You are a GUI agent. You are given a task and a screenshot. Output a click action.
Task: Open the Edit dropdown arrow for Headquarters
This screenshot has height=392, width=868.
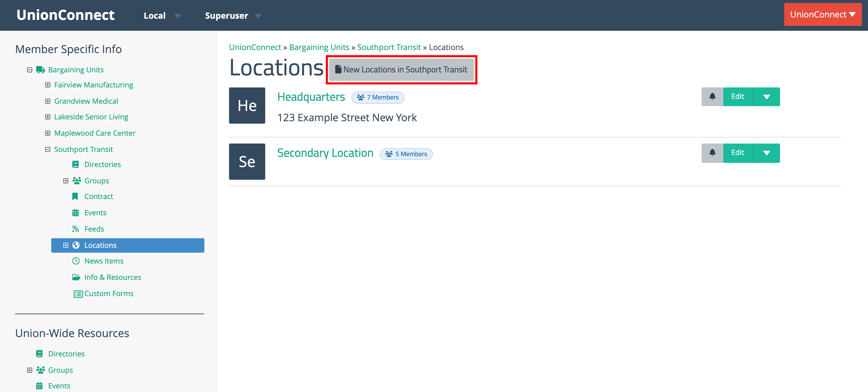coord(766,97)
